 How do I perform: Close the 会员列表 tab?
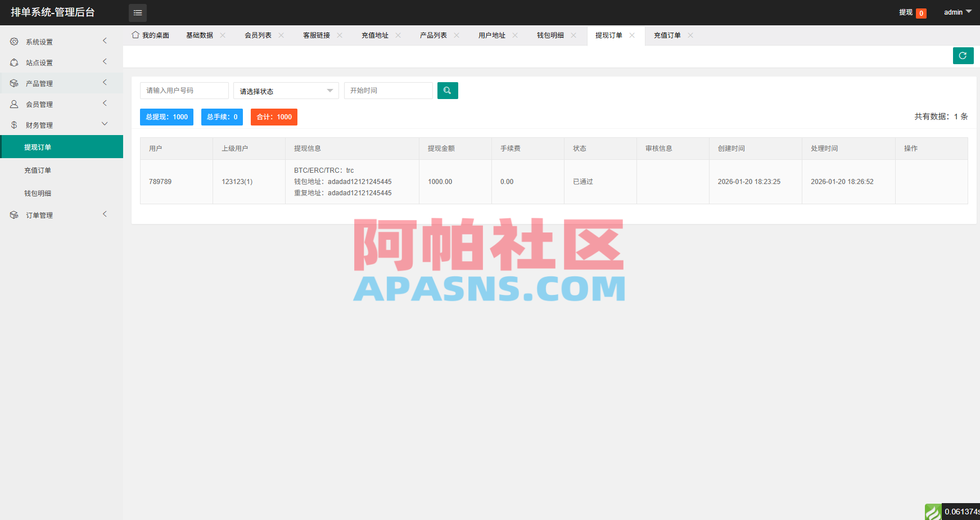coord(281,35)
